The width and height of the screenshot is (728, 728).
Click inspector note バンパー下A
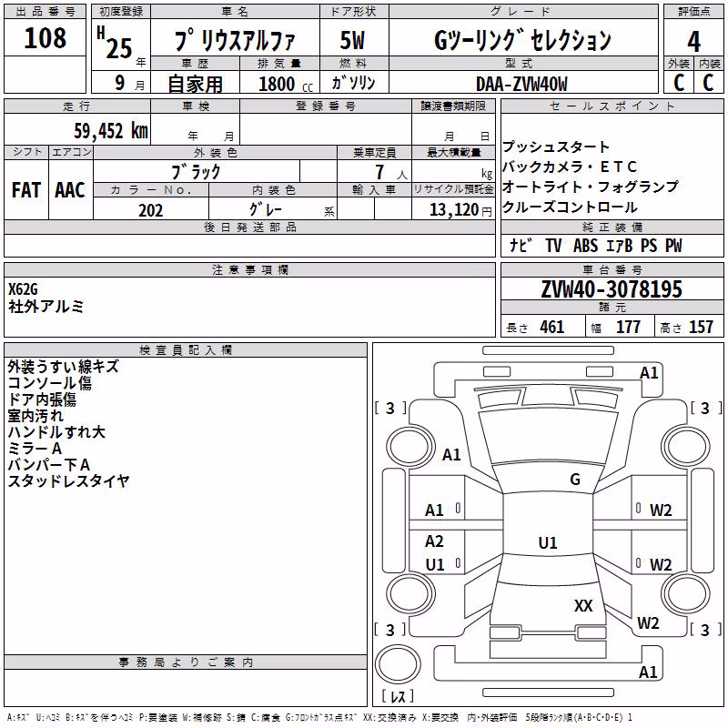coord(49,465)
